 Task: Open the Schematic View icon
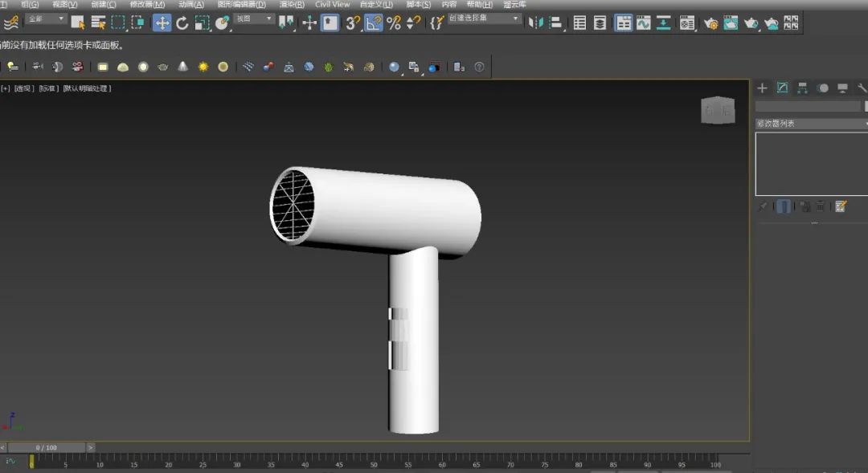pyautogui.click(x=663, y=22)
